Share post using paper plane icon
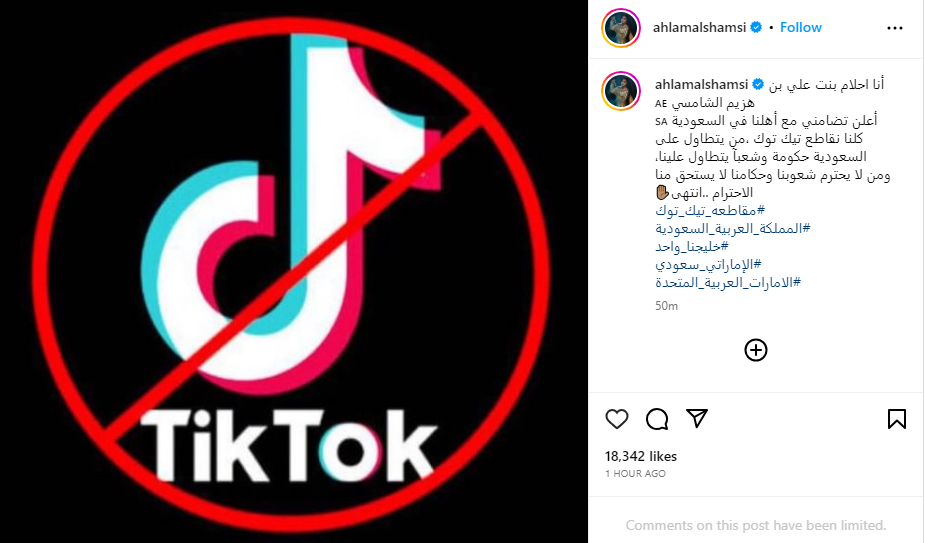Image resolution: width=925 pixels, height=543 pixels. click(697, 418)
